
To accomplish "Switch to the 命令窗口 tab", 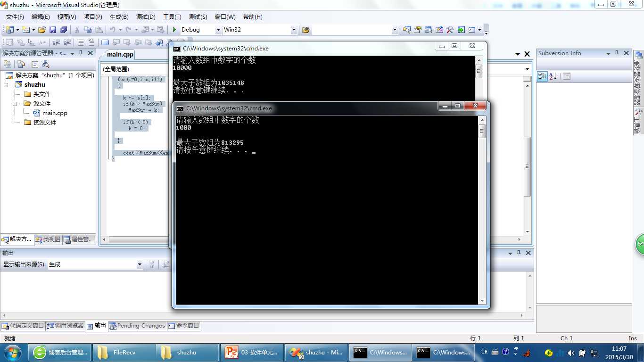I will pos(184,326).
